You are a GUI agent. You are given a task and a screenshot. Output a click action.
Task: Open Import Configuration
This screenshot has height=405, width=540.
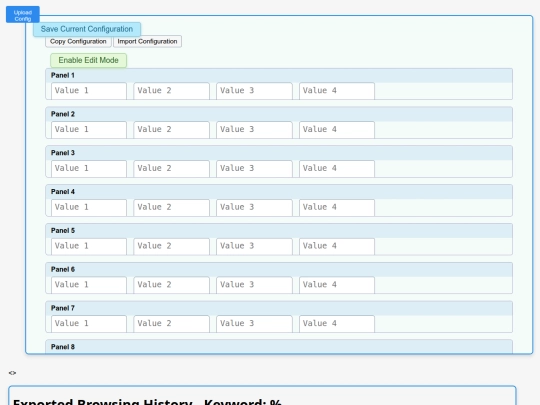147,41
